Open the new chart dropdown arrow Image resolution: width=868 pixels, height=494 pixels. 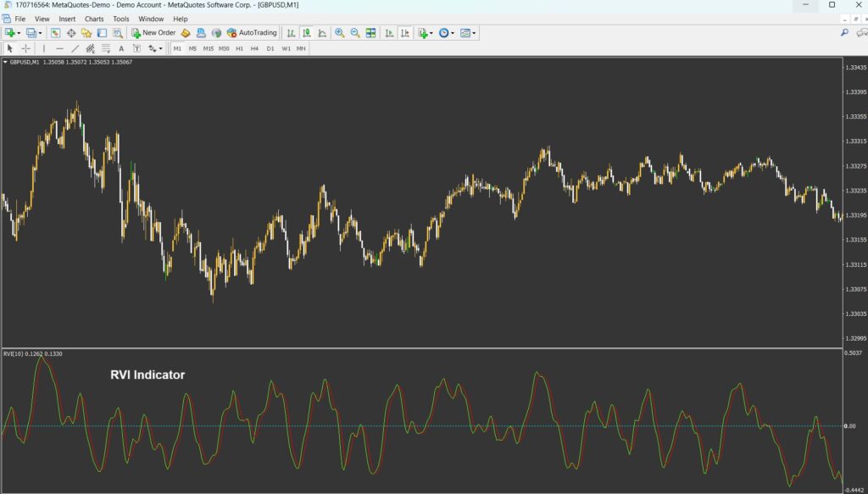pos(19,34)
